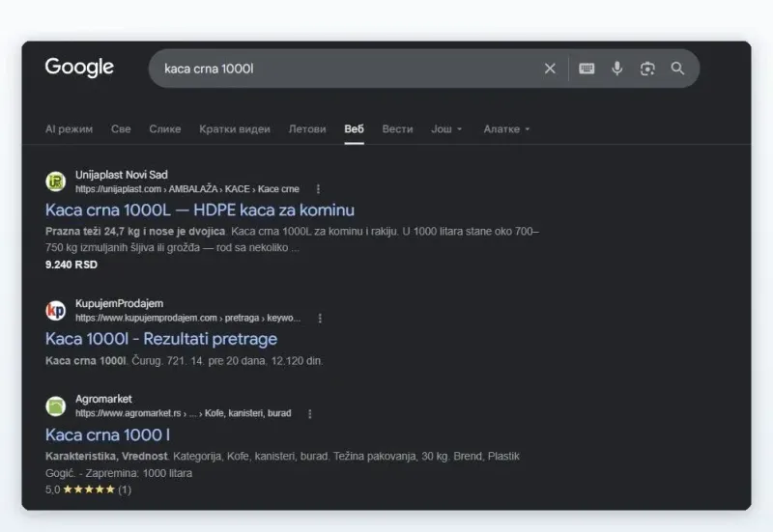Click the 9.240 RSD price
The height and width of the screenshot is (532, 773).
72,265
